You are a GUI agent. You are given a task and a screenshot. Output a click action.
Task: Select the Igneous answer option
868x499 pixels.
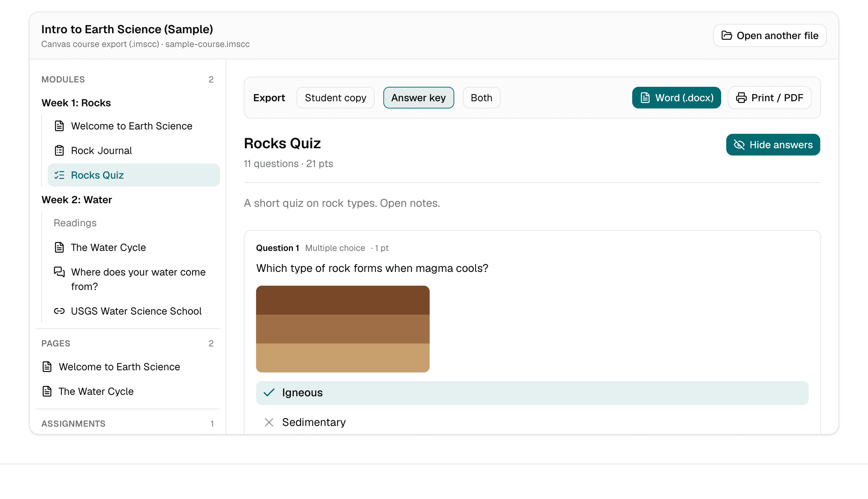pos(532,393)
